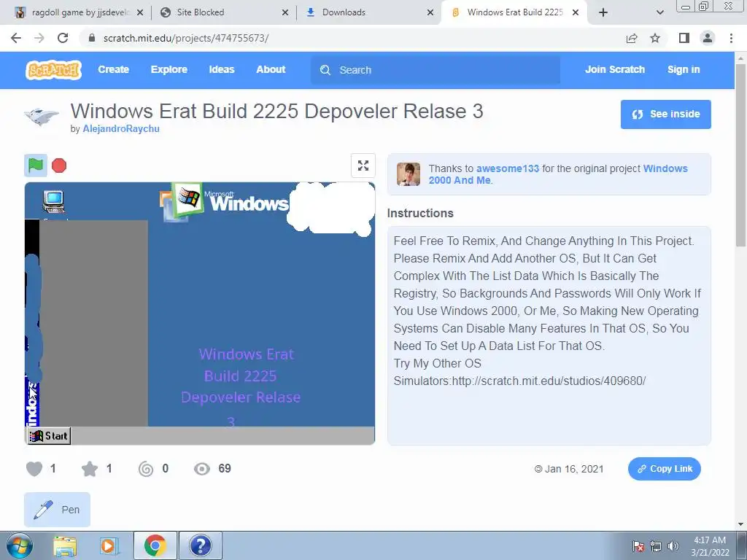Open the Ideas menu item

point(222,69)
